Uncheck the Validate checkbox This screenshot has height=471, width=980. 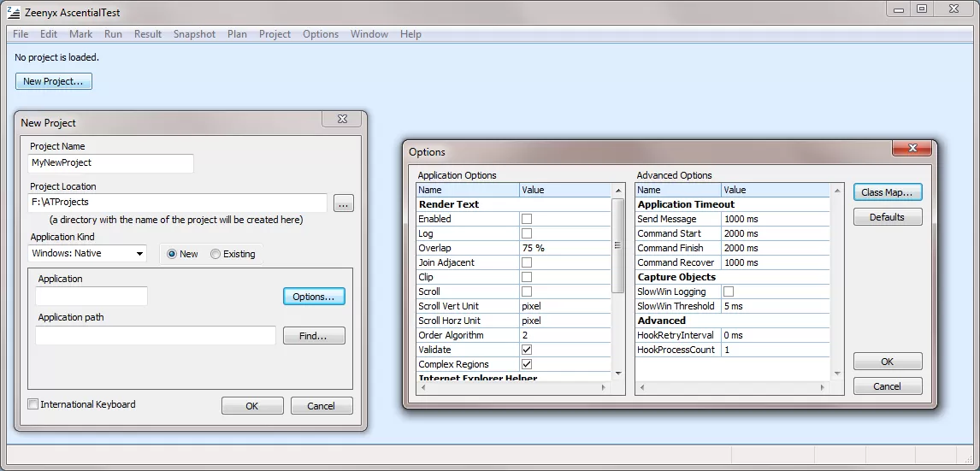coord(527,350)
